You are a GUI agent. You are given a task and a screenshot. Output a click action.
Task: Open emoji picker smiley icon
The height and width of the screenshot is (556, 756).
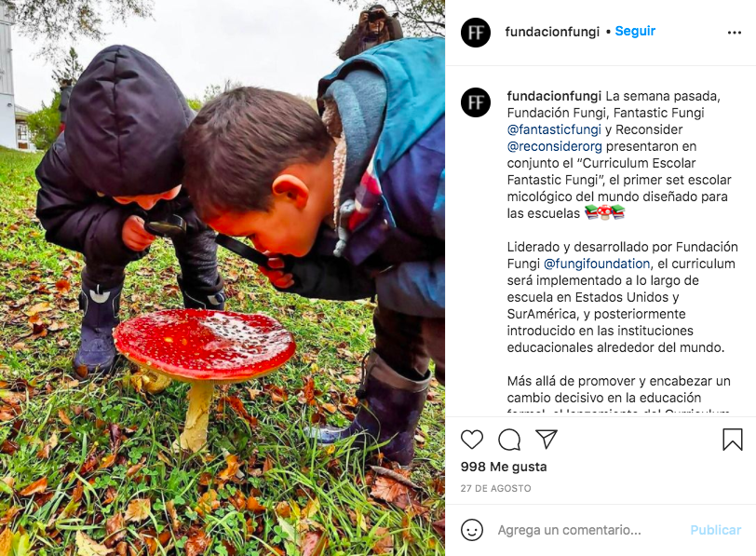[471, 530]
